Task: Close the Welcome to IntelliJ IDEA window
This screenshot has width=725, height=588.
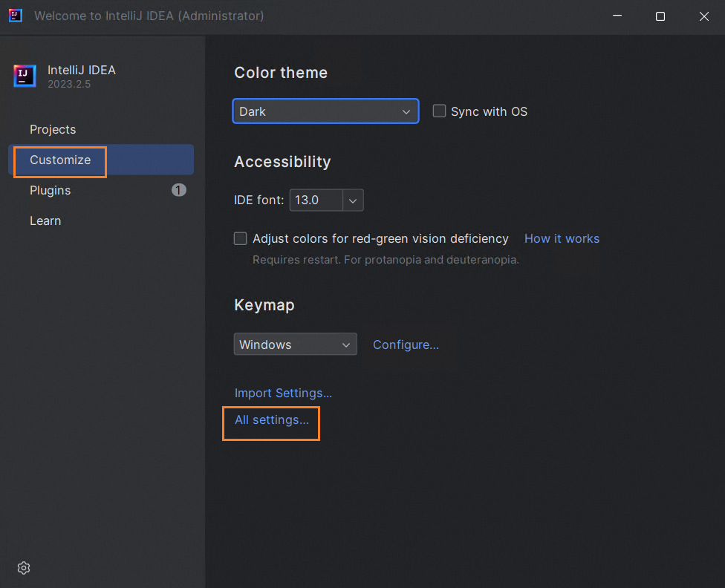Action: tap(703, 16)
